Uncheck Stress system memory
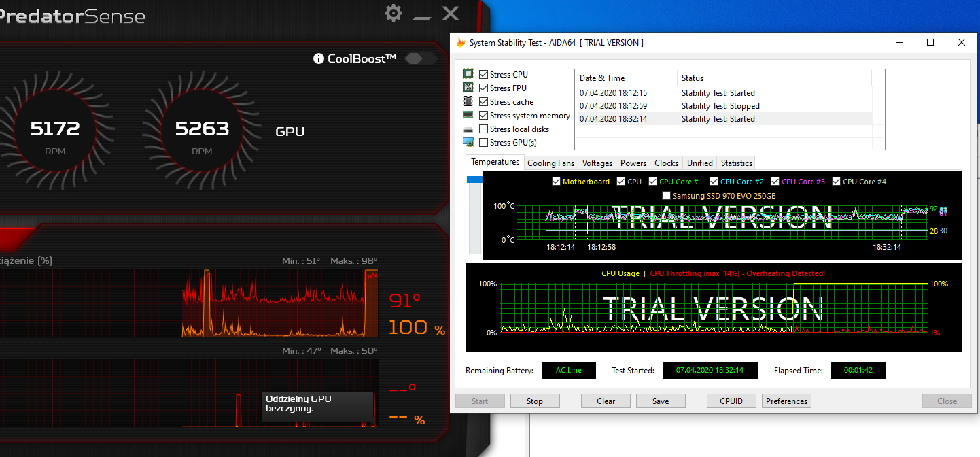Screen dimensions: 980x457 point(483,115)
